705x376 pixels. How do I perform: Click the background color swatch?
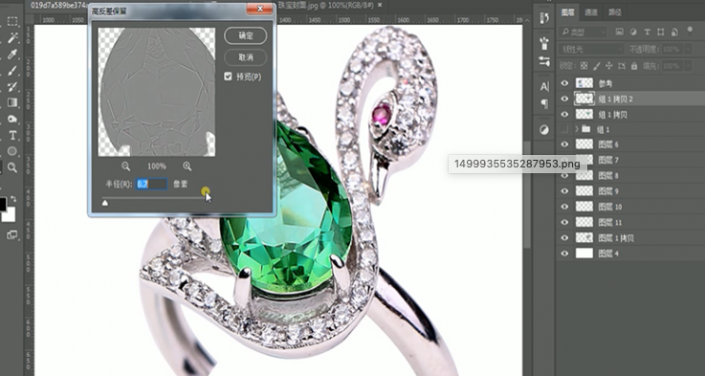tap(9, 215)
